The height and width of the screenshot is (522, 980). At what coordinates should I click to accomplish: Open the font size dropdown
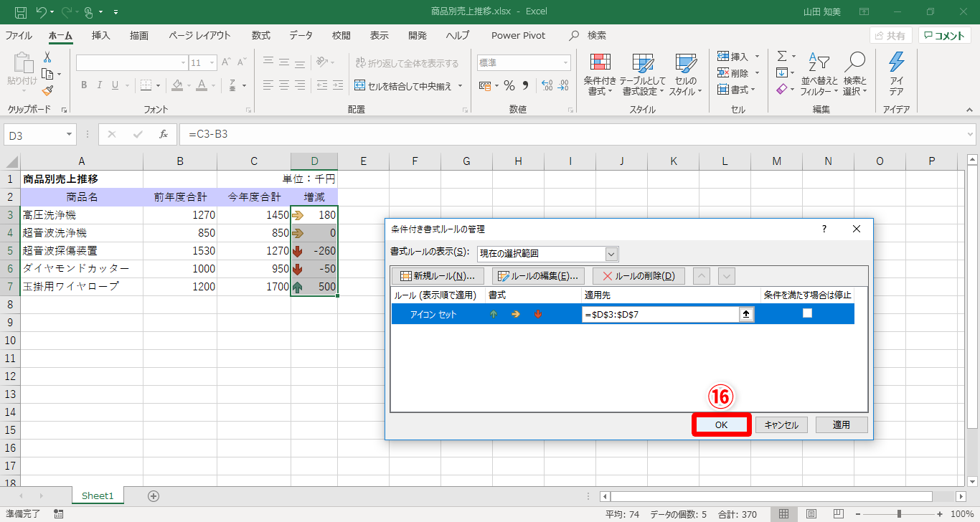pyautogui.click(x=212, y=63)
